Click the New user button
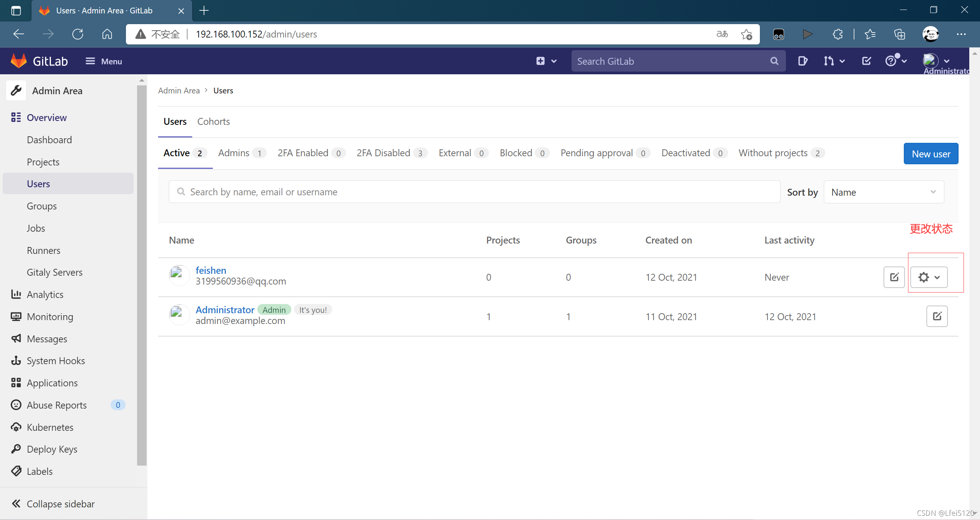This screenshot has width=980, height=520. coord(931,154)
